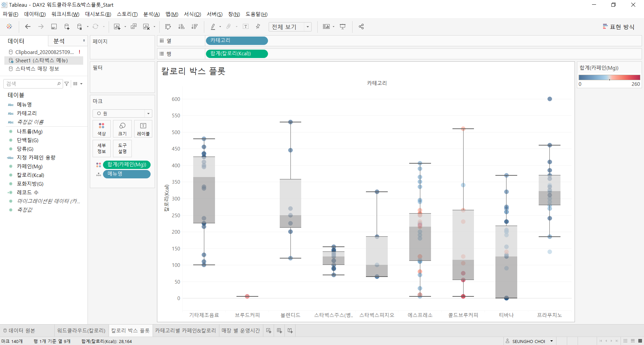
Task: Select the 메뉴명 pill on Marks card
Action: (x=127, y=174)
